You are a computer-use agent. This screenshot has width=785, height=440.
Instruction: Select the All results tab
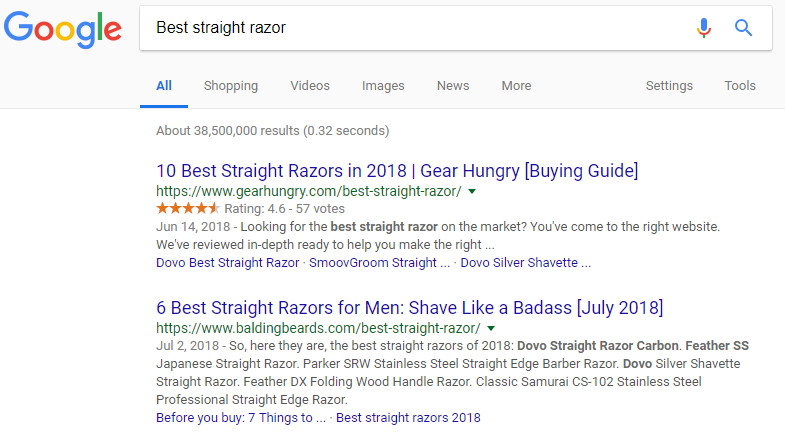point(164,86)
